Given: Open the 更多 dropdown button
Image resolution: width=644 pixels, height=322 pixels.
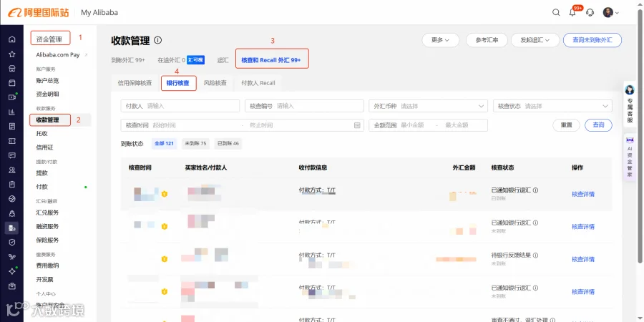Looking at the screenshot, I should (440, 40).
